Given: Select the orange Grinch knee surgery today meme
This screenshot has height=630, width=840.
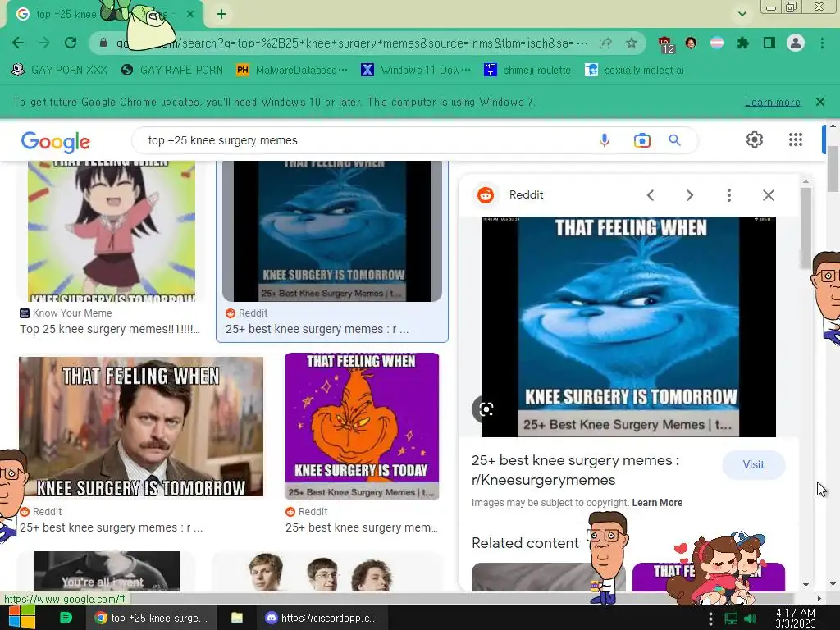Looking at the screenshot, I should click(362, 426).
